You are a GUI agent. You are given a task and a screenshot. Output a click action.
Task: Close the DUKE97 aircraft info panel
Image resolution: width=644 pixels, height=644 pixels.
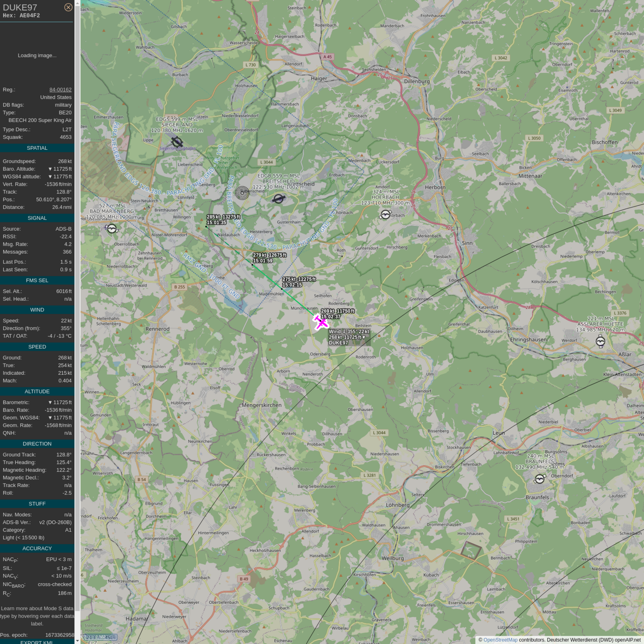[68, 7]
